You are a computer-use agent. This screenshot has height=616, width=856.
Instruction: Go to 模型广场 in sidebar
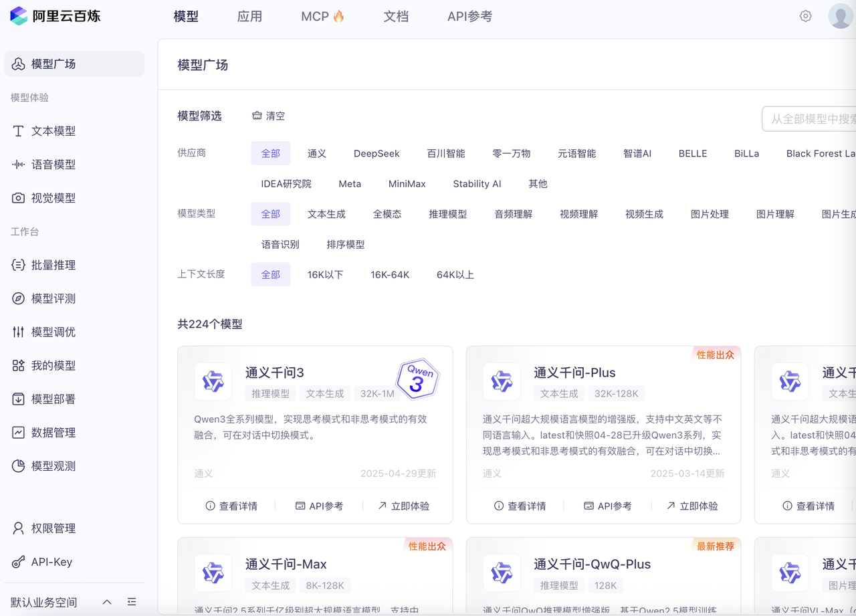tap(74, 64)
